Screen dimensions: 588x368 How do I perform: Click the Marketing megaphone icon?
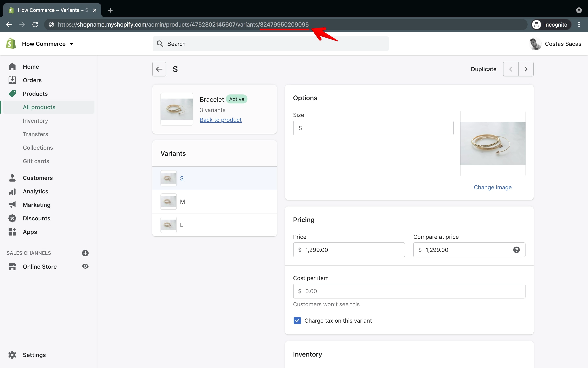tap(12, 205)
